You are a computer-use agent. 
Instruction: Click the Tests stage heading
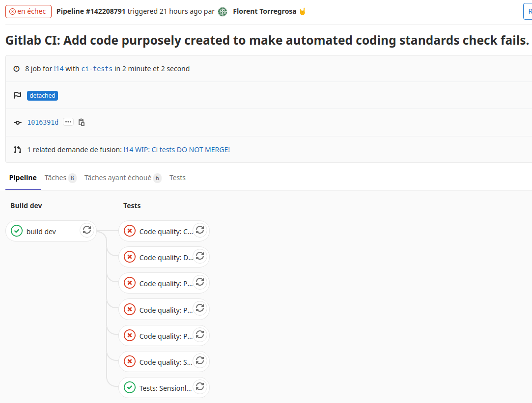coord(132,206)
